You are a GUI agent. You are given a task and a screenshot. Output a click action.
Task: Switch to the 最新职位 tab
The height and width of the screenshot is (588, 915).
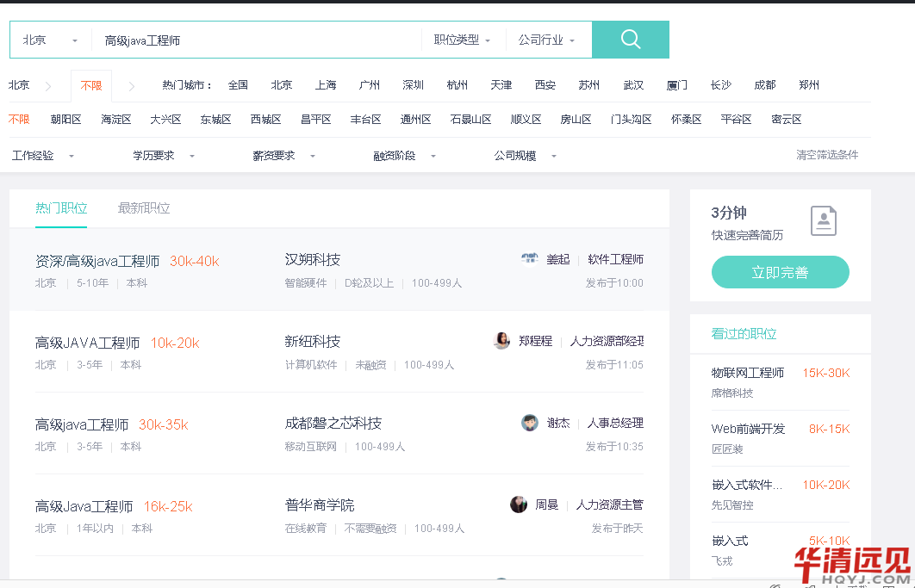click(144, 208)
